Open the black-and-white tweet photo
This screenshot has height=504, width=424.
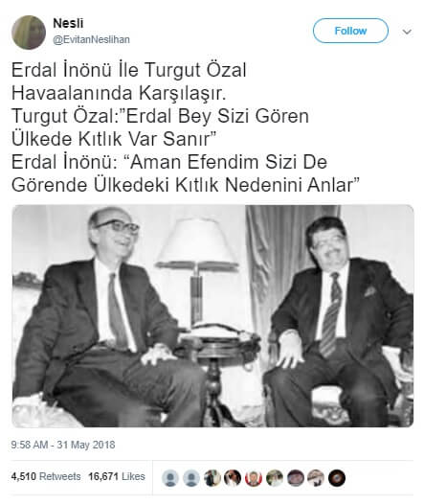[212, 316]
